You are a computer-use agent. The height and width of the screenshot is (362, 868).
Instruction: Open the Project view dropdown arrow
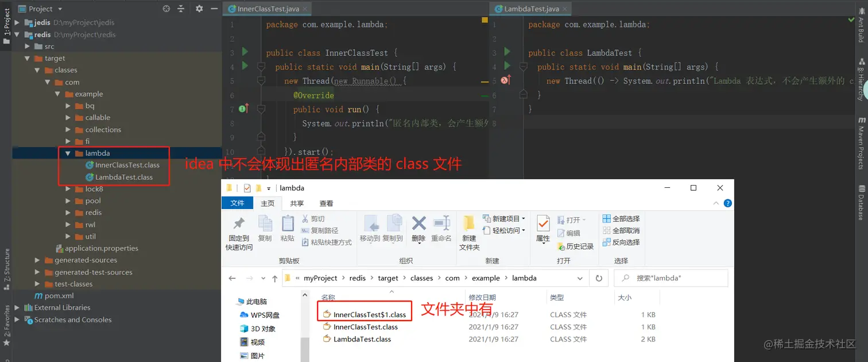pos(60,9)
